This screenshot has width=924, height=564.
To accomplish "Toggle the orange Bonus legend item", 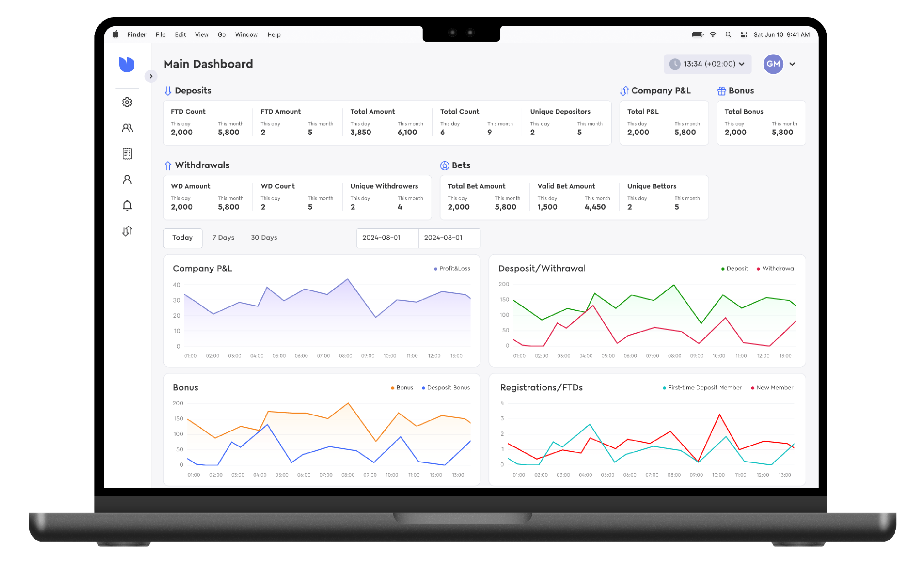I will (402, 387).
